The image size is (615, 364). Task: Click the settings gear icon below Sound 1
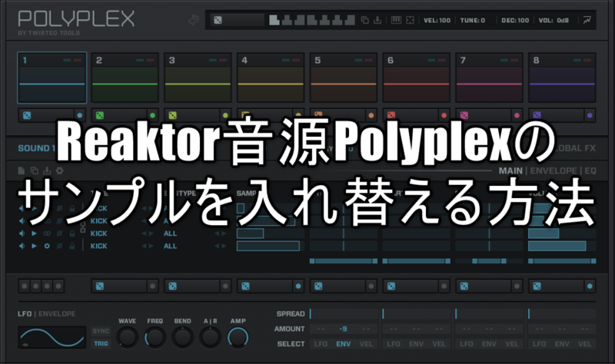pyautogui.click(x=60, y=170)
